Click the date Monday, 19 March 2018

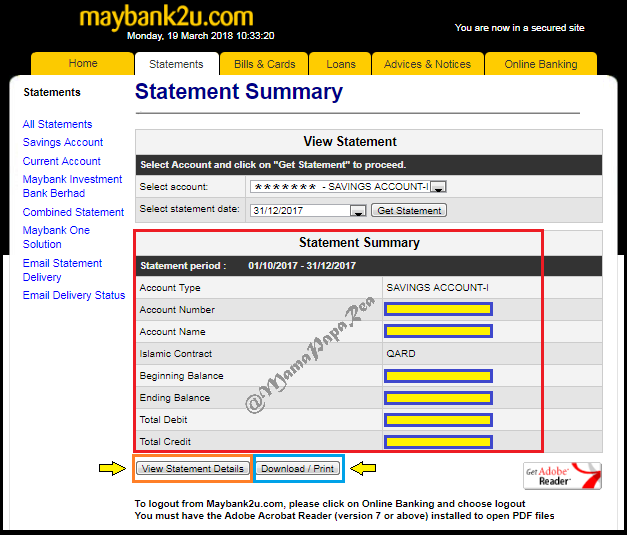point(180,36)
